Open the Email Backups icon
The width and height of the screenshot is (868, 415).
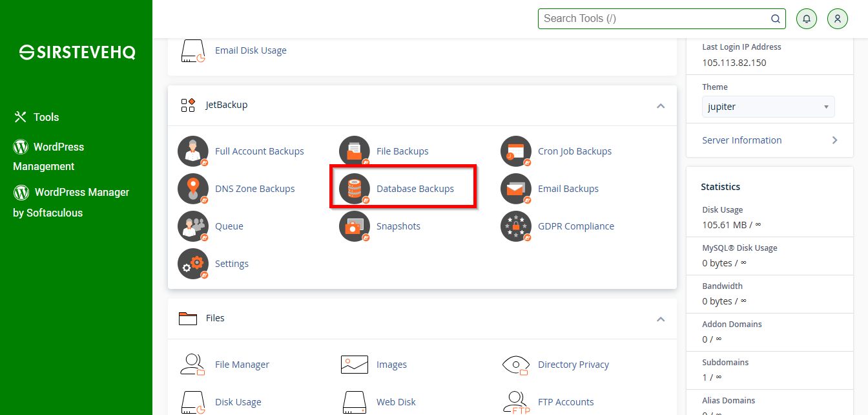[516, 189]
